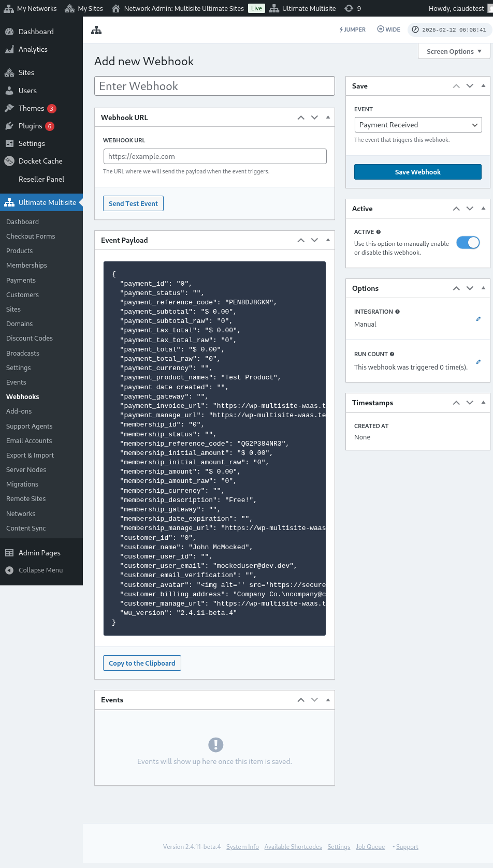Click the Integration help question-mark icon
This screenshot has height=868, width=493.
[x=398, y=312]
